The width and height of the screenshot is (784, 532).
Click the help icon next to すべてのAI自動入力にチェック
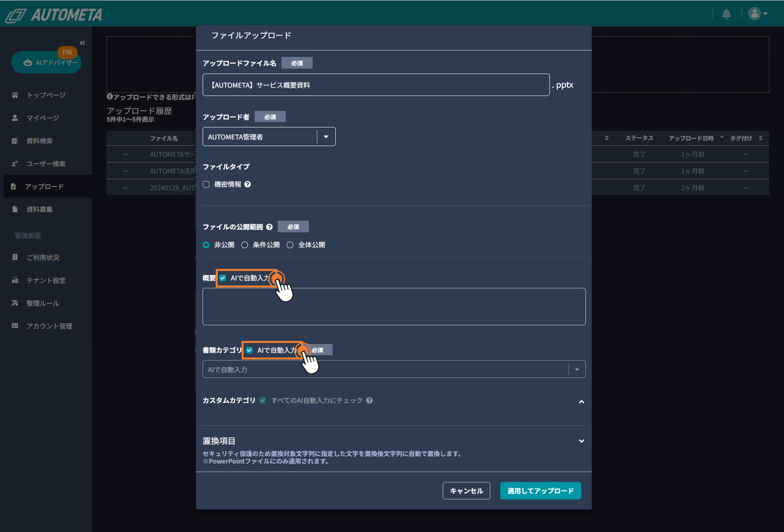click(x=369, y=400)
